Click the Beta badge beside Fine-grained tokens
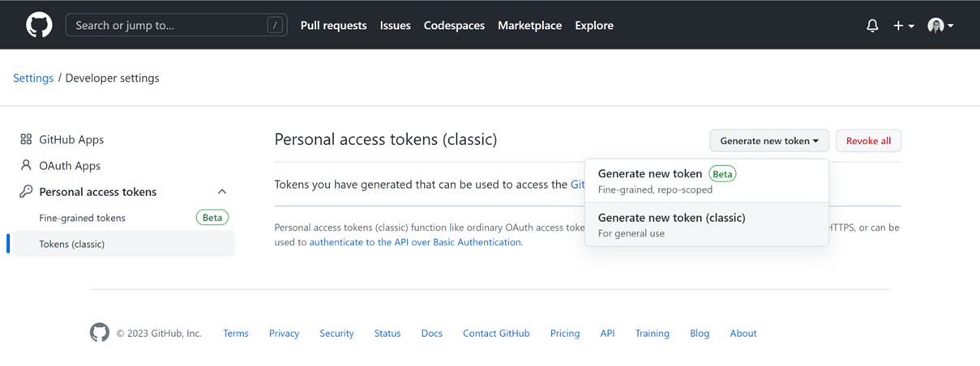This screenshot has width=980, height=366. (212, 218)
